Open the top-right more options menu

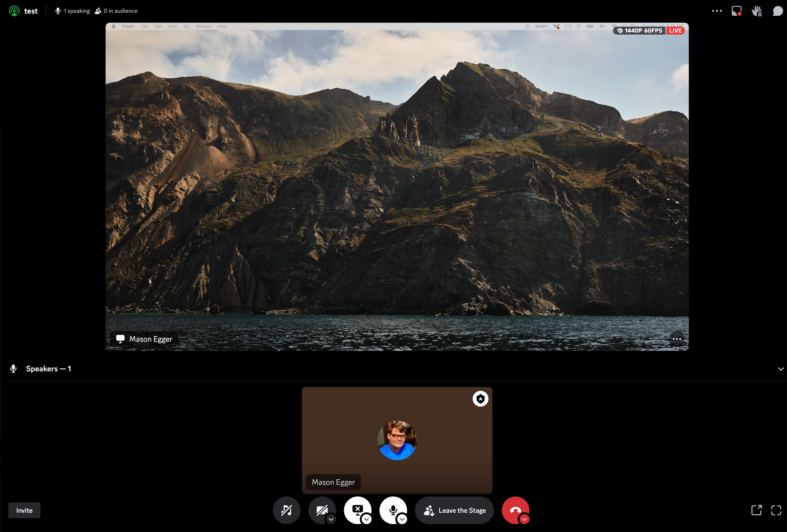[716, 11]
